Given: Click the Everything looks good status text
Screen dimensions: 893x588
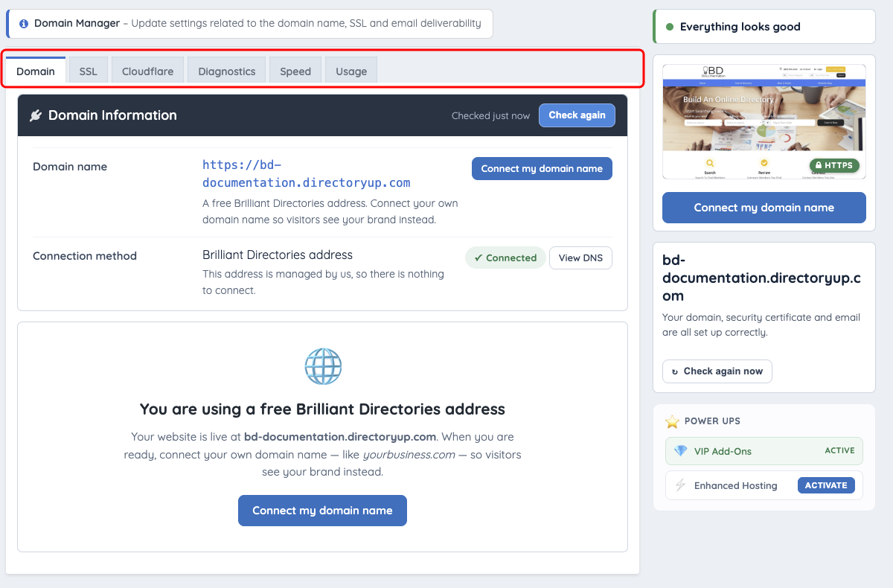Looking at the screenshot, I should pos(740,27).
